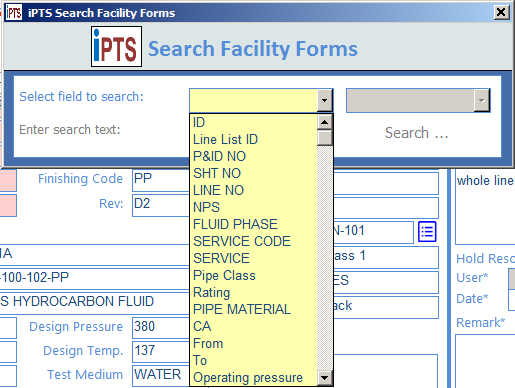Select the SERVICE list entry
Viewport: 515px width, 388px height.
coord(254,258)
